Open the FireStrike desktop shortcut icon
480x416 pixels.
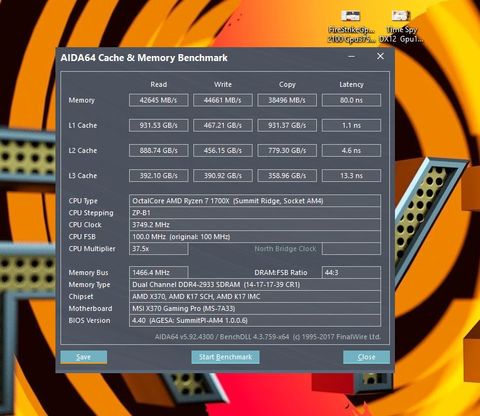coord(351,27)
